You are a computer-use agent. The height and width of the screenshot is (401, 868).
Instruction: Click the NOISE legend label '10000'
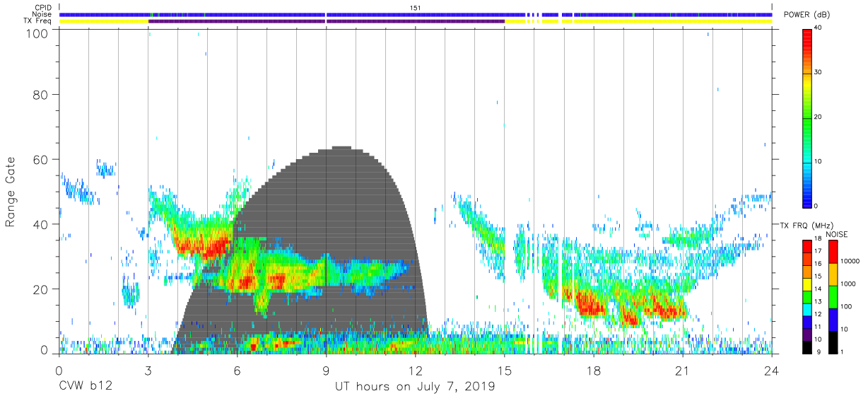point(851,260)
